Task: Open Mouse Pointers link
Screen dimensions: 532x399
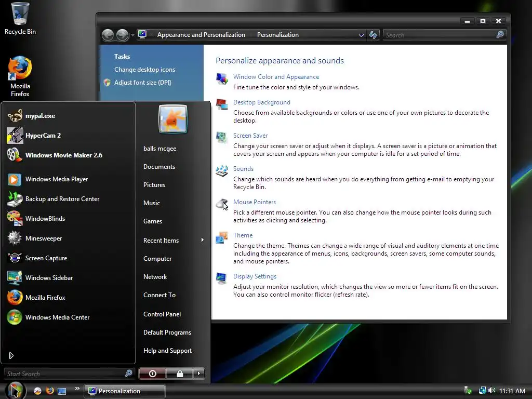Action: click(x=255, y=202)
